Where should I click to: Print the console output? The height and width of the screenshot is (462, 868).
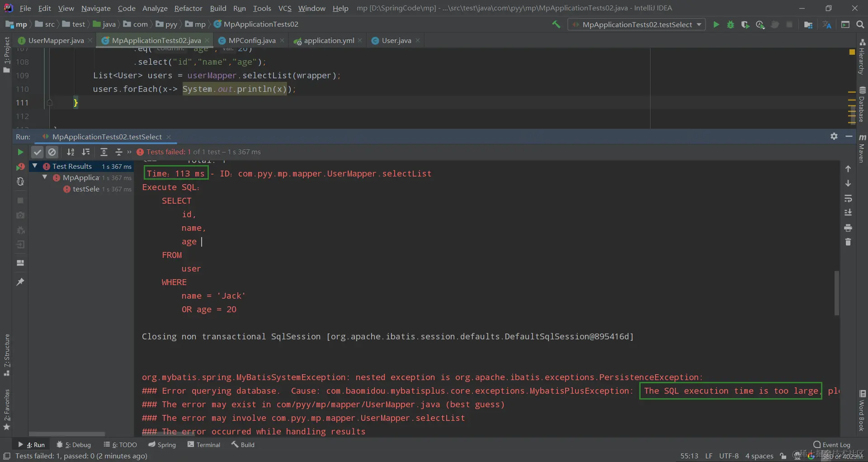pos(848,228)
